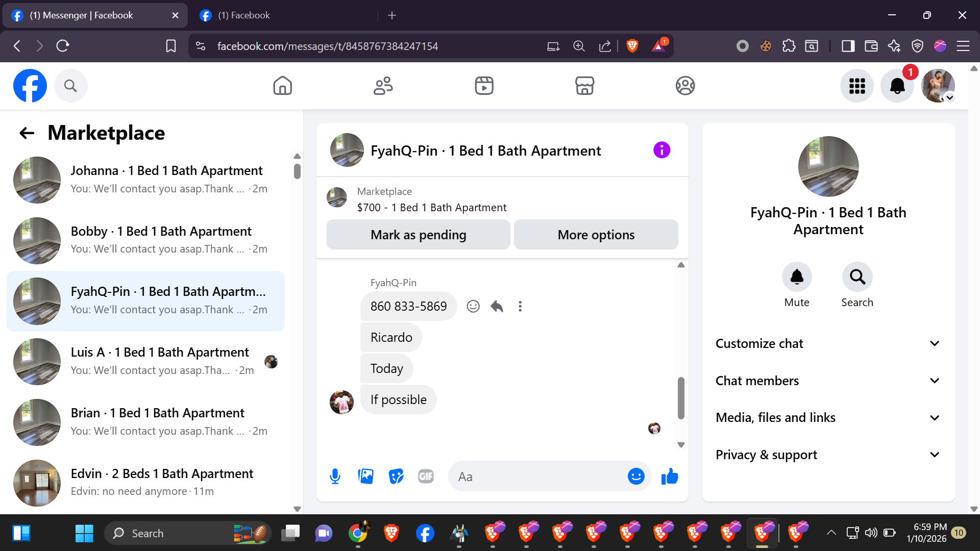Viewport: 980px width, 551px height.
Task: Open Facebook notifications bell
Action: pos(897,86)
